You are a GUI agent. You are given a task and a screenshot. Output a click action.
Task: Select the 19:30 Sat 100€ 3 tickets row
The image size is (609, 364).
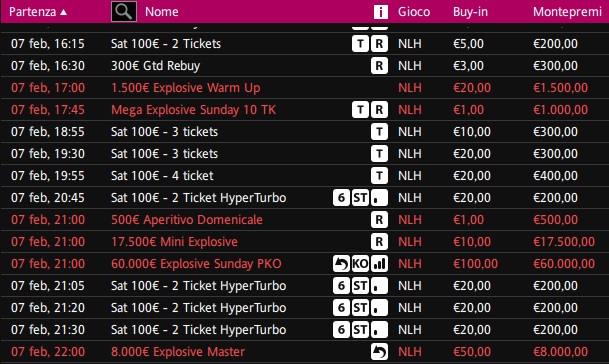[x=304, y=154]
